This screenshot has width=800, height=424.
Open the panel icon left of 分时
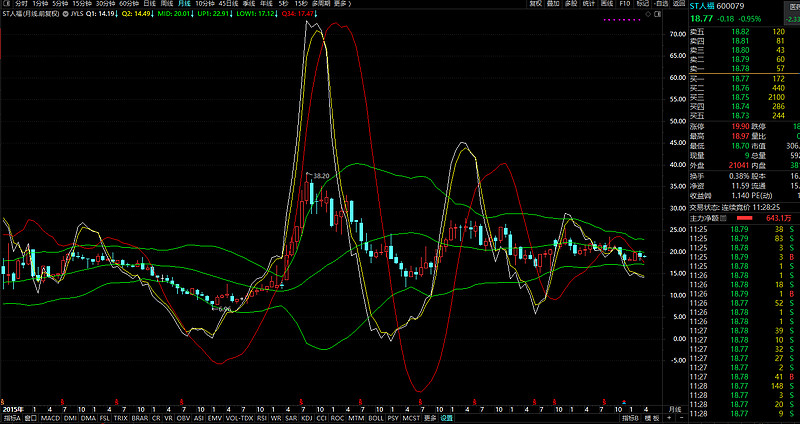pyautogui.click(x=5, y=4)
